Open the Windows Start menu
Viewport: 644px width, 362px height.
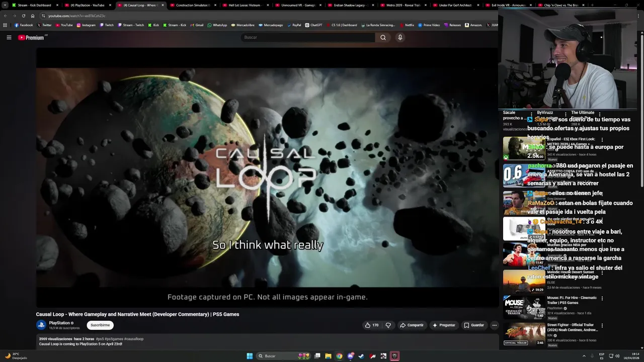click(250, 356)
